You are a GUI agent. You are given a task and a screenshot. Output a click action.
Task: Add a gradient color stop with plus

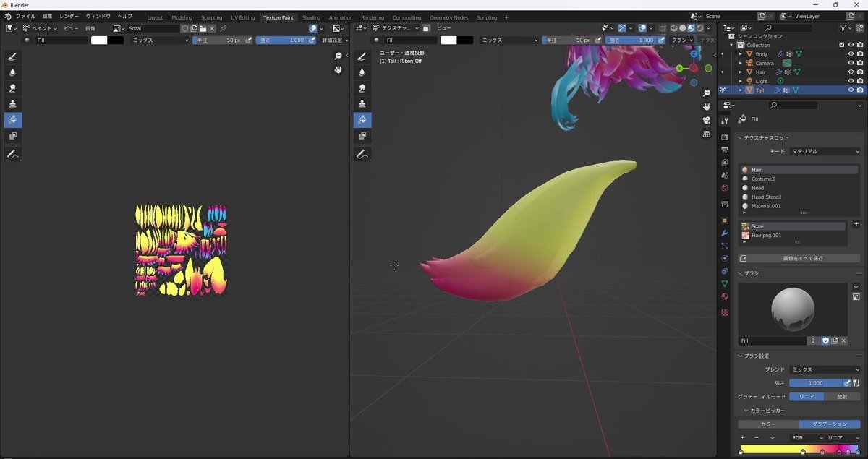742,437
